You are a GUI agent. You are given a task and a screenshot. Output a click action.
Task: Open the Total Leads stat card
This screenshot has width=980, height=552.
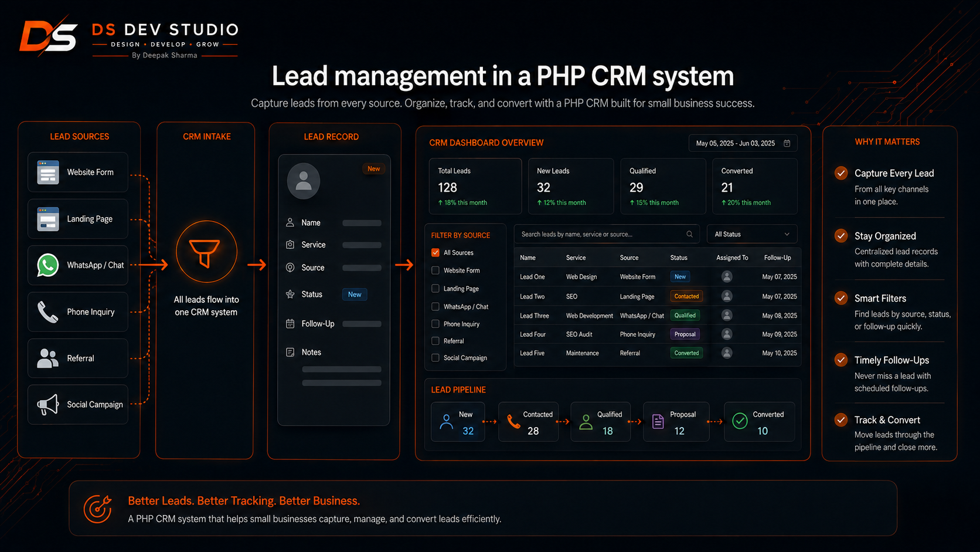coord(475,186)
